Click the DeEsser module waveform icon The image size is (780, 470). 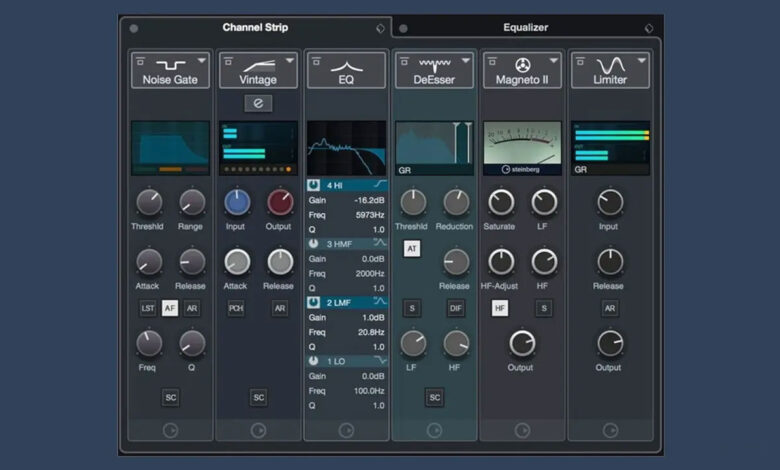pos(434,65)
